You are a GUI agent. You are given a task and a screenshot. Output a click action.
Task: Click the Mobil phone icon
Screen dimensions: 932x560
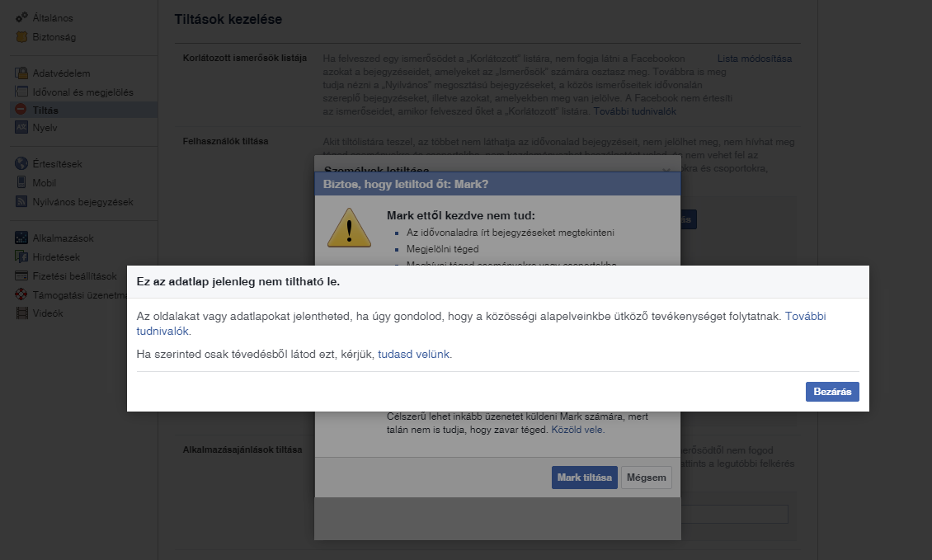pos(21,182)
